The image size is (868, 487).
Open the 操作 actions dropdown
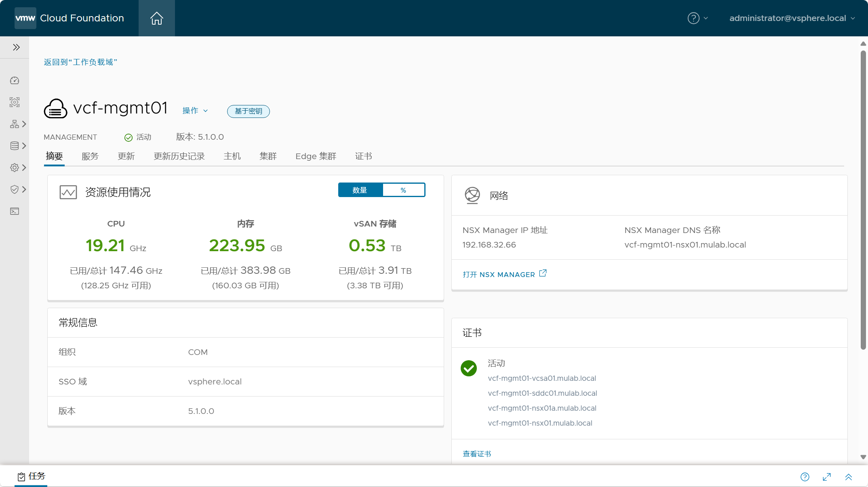[x=195, y=111]
